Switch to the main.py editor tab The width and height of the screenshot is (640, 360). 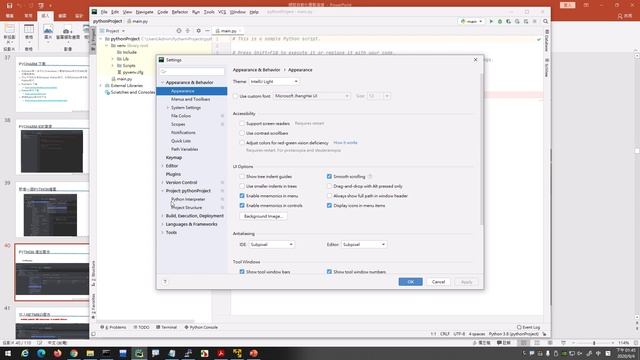pyautogui.click(x=228, y=31)
